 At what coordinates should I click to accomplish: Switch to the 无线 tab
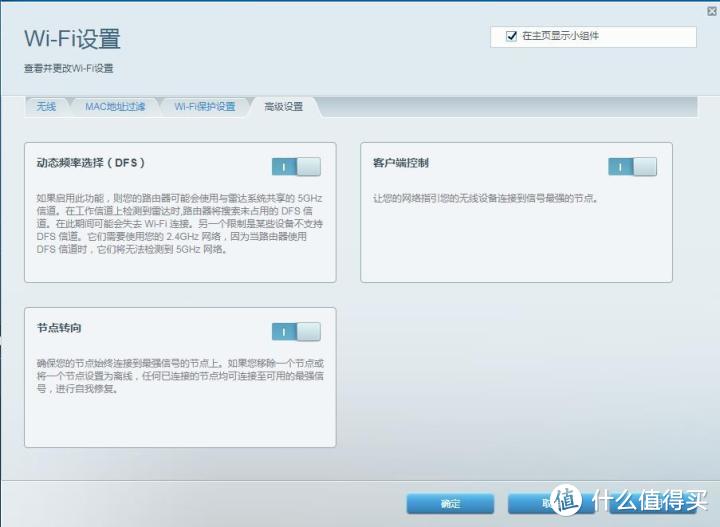pos(46,107)
